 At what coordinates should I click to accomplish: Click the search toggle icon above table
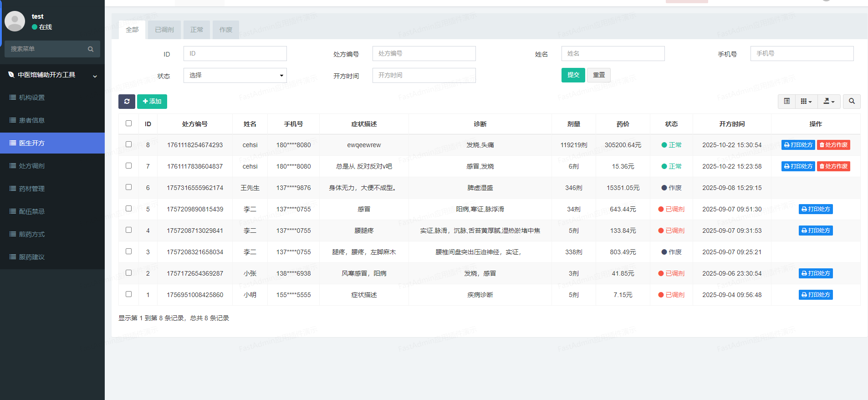pos(851,101)
